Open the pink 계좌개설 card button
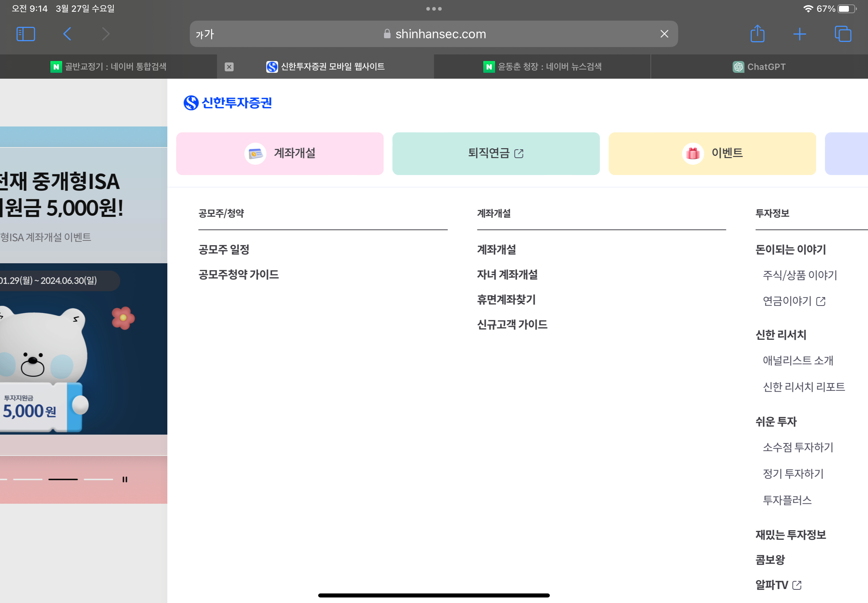 (280, 153)
